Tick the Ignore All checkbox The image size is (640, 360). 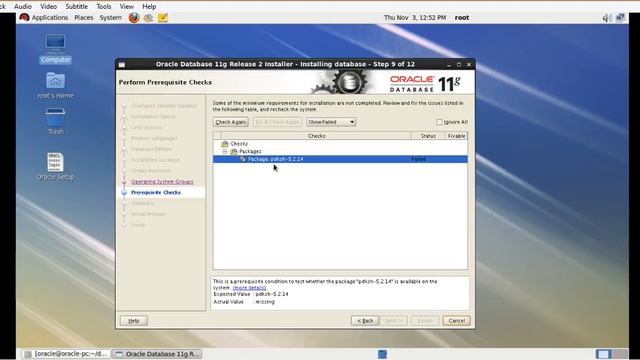pos(439,122)
